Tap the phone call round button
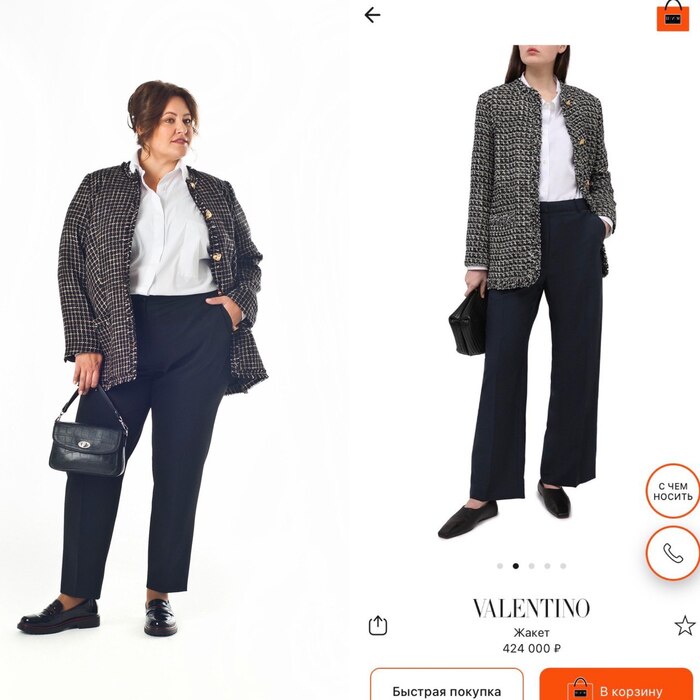700x700 pixels. (673, 553)
